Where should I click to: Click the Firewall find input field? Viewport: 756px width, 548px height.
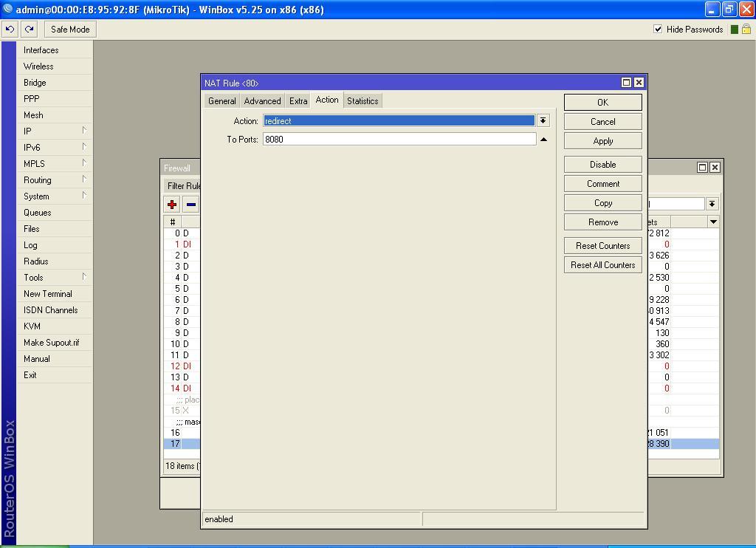(676, 204)
